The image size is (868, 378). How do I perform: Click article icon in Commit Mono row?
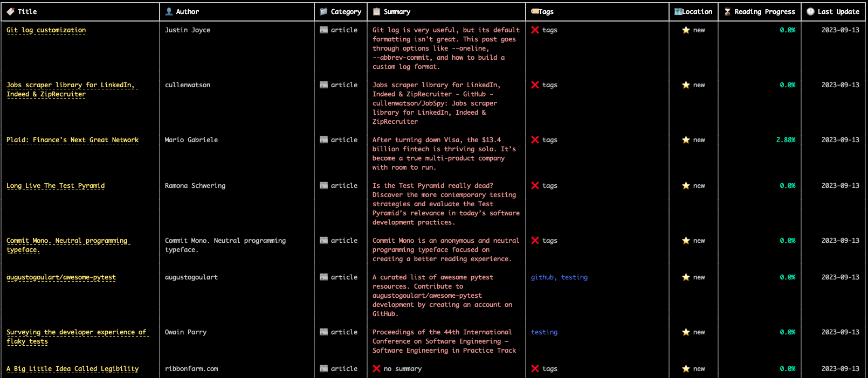click(x=323, y=241)
